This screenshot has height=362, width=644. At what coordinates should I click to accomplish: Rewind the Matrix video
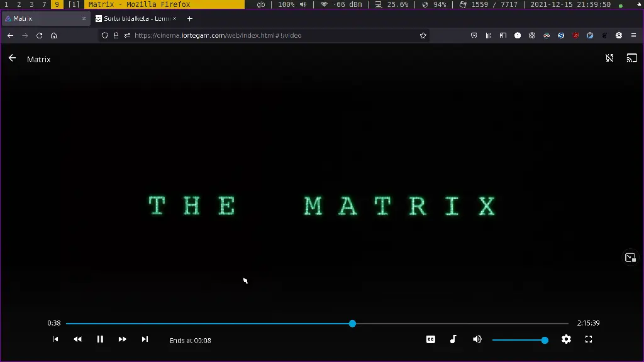pyautogui.click(x=77, y=339)
